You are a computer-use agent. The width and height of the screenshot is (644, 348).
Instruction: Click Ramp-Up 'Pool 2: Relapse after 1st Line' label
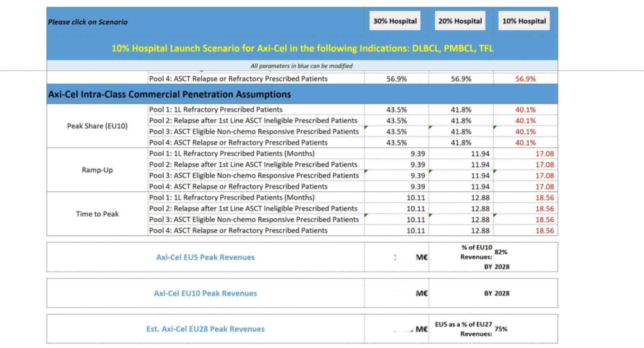click(x=253, y=165)
